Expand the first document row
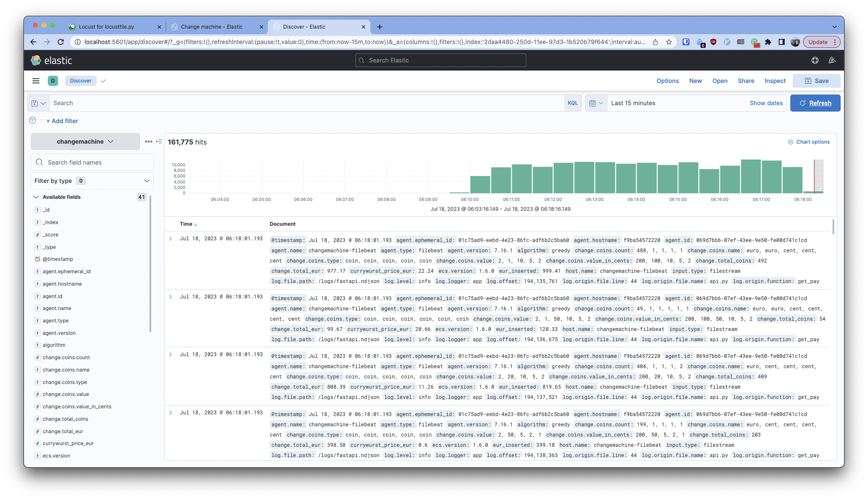 [170, 239]
